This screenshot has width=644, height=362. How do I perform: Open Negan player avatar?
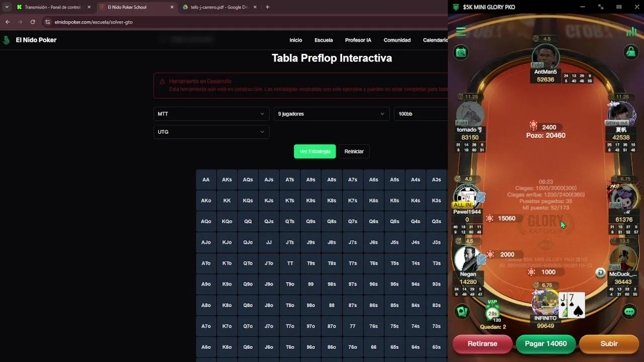click(468, 259)
